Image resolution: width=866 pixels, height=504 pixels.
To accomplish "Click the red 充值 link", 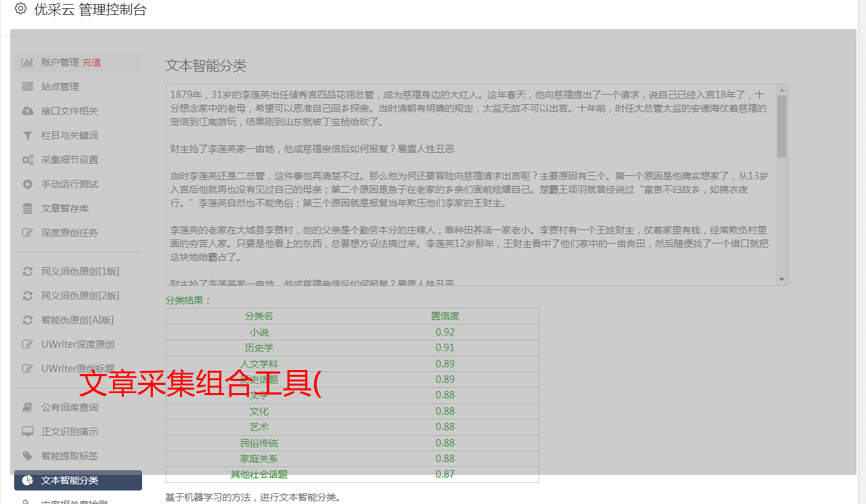I will 91,62.
